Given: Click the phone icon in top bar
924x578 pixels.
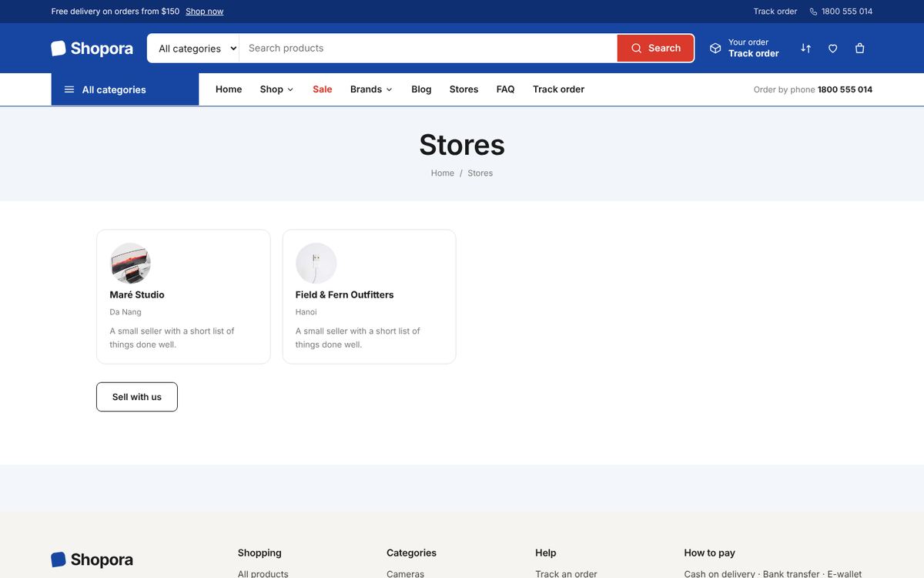Looking at the screenshot, I should pyautogui.click(x=813, y=12).
